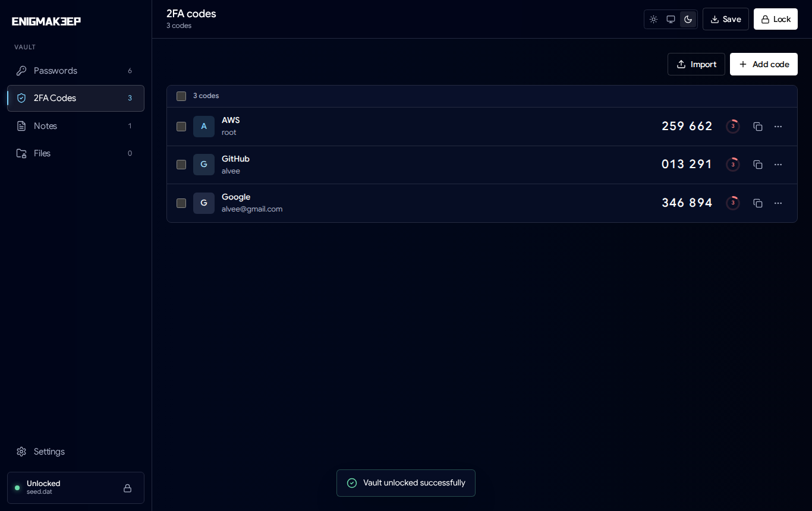Open more options for Google entry
This screenshot has height=511, width=812.
(x=778, y=203)
